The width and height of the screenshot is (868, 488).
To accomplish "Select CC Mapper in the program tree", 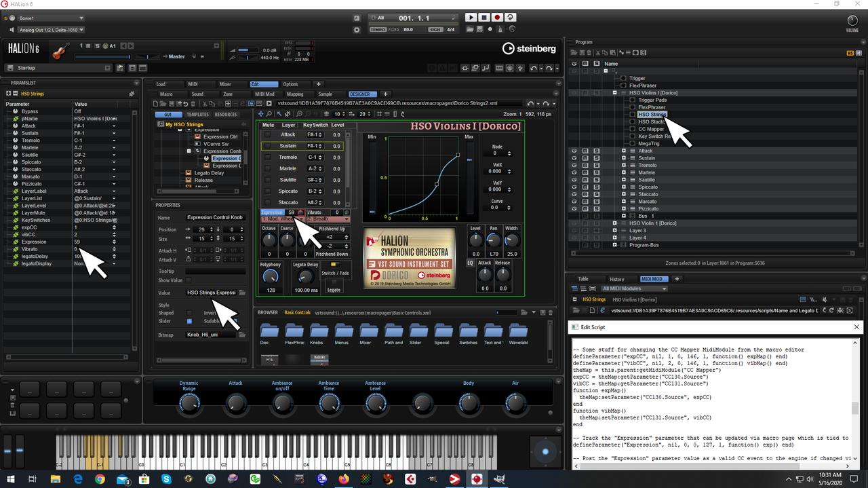I will coord(651,129).
